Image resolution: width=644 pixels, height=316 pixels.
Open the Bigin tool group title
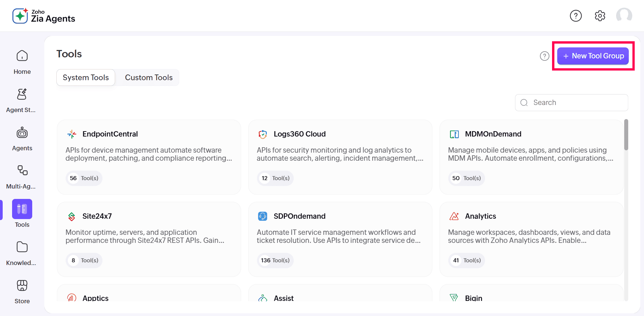tap(474, 298)
